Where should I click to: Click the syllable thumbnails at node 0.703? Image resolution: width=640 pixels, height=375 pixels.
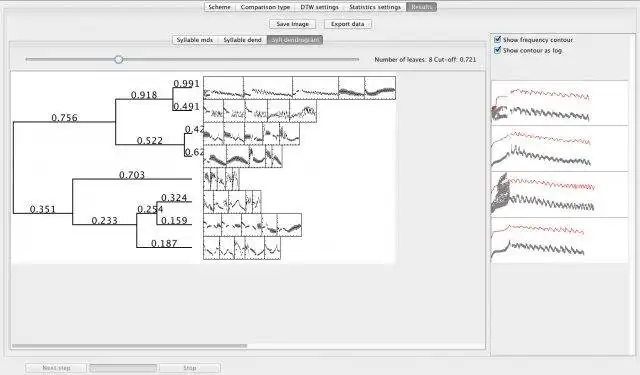[221, 179]
